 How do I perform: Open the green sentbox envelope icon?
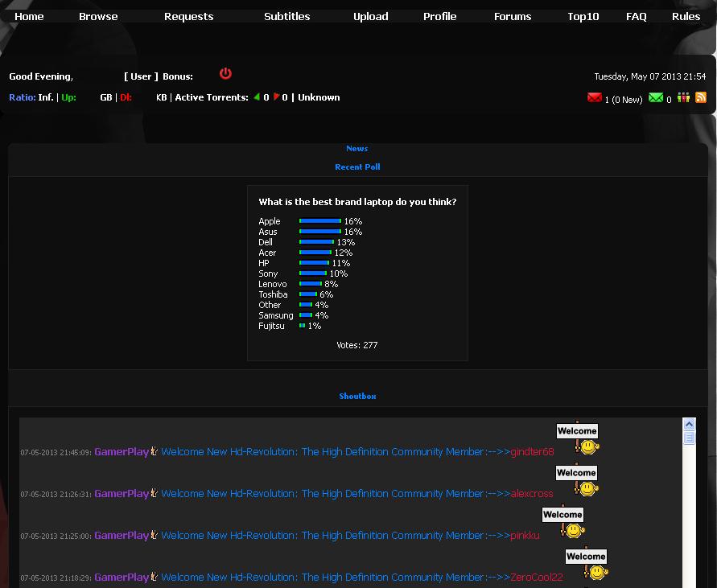click(656, 97)
